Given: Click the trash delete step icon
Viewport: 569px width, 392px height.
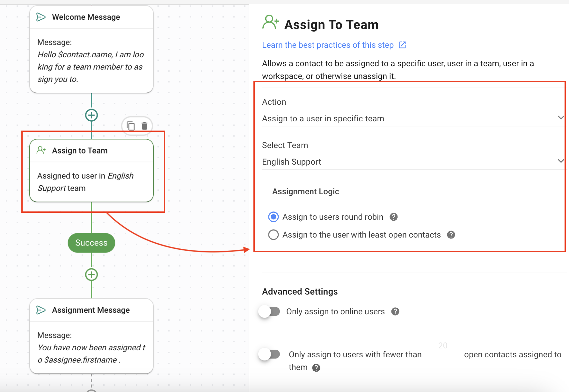Looking at the screenshot, I should click(x=144, y=126).
